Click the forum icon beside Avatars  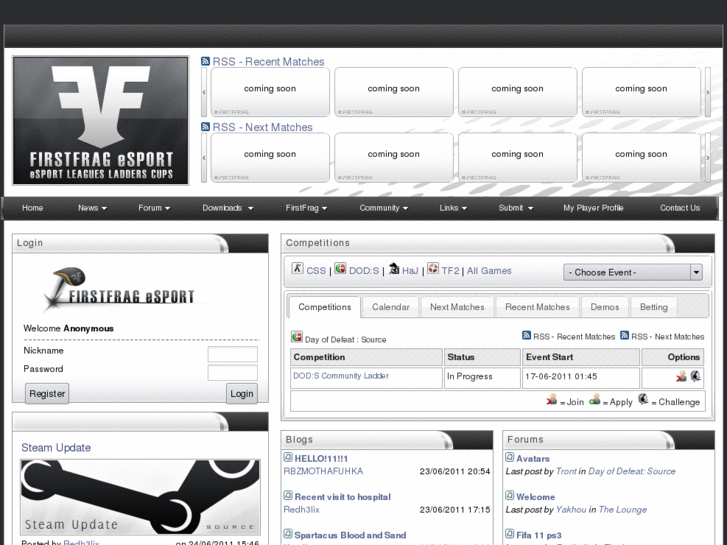tap(510, 457)
